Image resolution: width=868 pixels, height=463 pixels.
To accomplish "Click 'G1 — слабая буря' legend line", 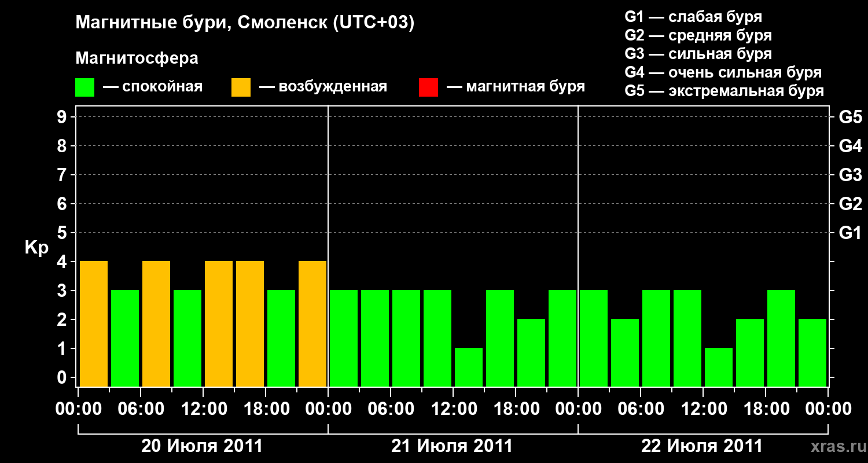I will click(693, 17).
